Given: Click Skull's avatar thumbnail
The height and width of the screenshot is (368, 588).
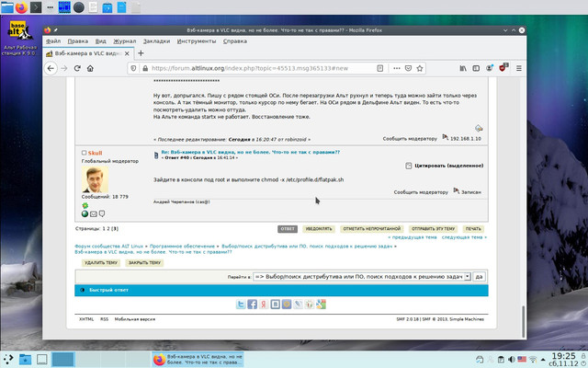Looking at the screenshot, I should 96,179.
